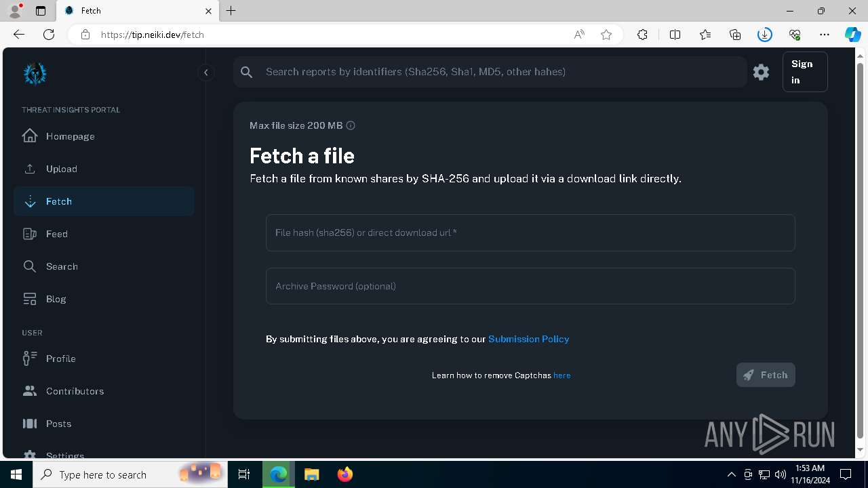Image resolution: width=868 pixels, height=488 pixels.
Task: Go back with the browser back arrow
Action: pos(19,35)
